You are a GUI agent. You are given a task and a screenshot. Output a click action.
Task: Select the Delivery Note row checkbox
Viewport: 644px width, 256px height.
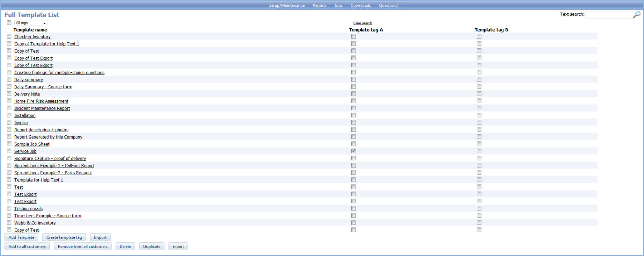click(x=9, y=94)
